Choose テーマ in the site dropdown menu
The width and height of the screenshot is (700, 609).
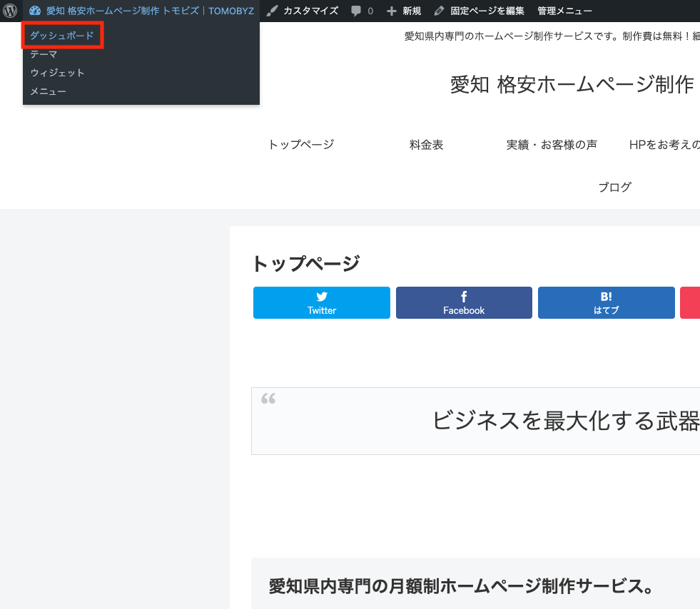tap(44, 54)
